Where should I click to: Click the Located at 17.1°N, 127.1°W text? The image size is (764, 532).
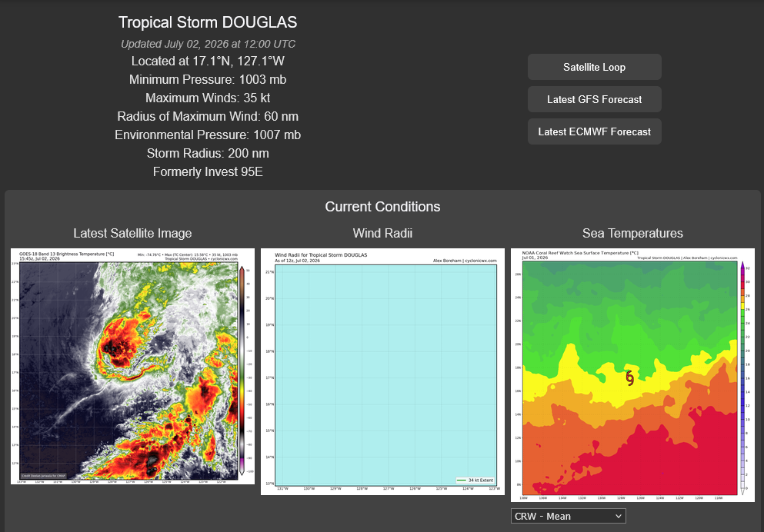208,61
